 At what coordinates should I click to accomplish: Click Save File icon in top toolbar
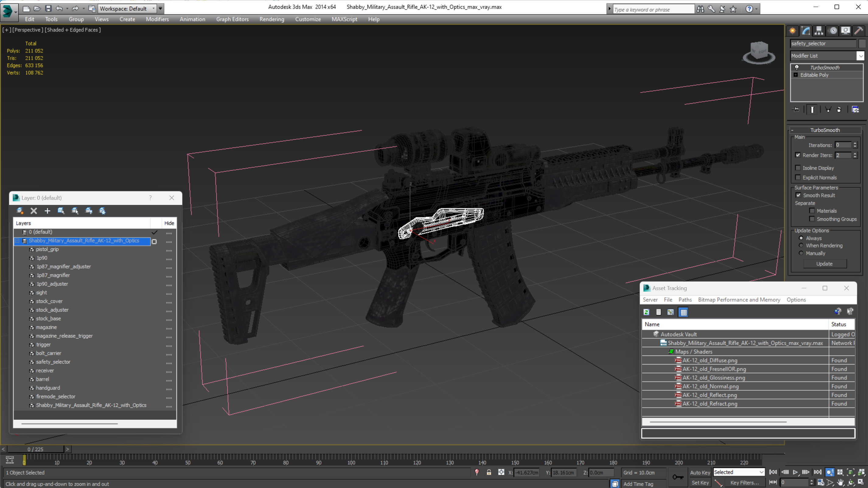pos(48,9)
